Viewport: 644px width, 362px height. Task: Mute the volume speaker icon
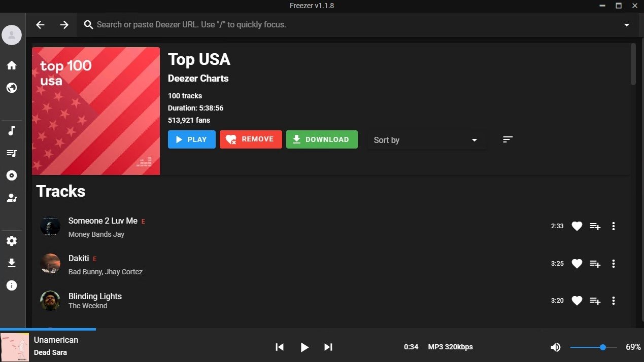tap(556, 347)
